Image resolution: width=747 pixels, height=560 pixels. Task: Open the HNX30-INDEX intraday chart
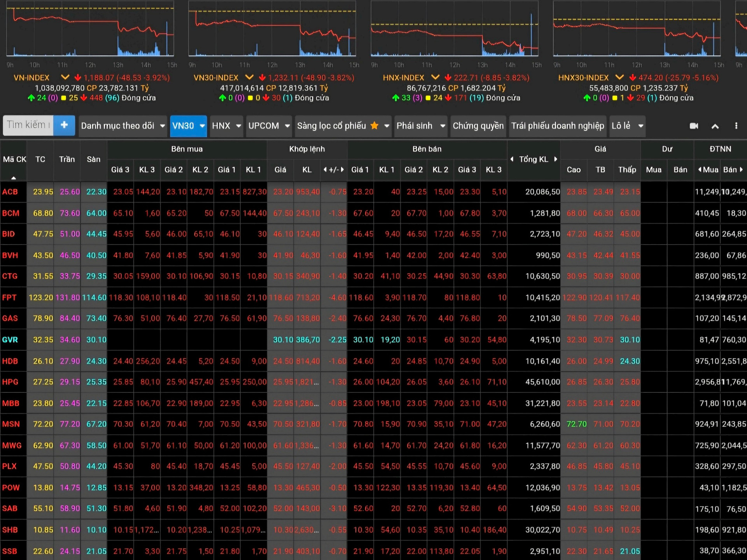pyautogui.click(x=637, y=29)
